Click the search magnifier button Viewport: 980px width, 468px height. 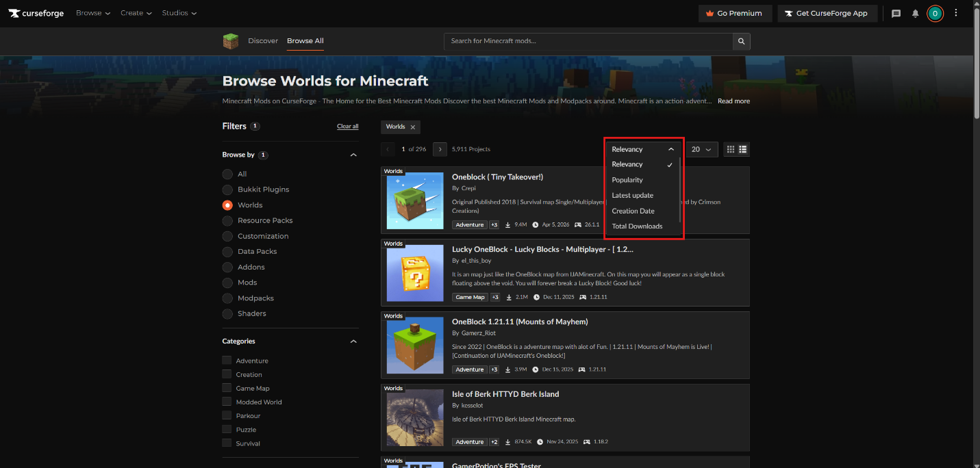[741, 41]
